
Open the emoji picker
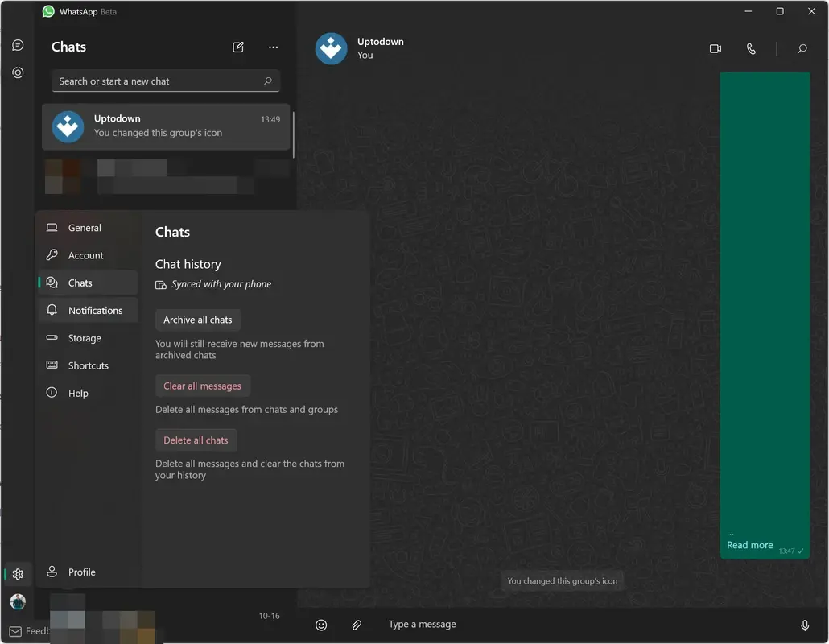tap(321, 624)
